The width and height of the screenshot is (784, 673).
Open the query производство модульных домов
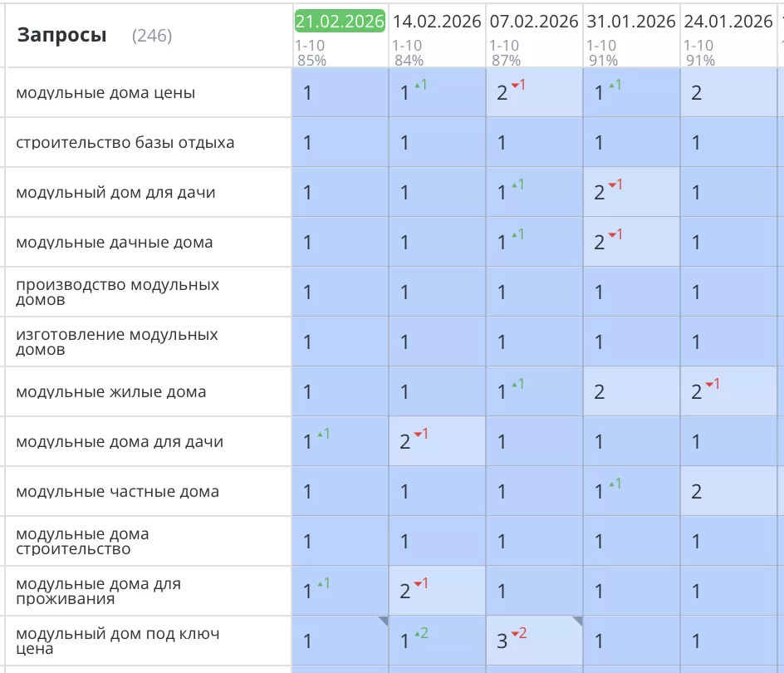point(117,292)
